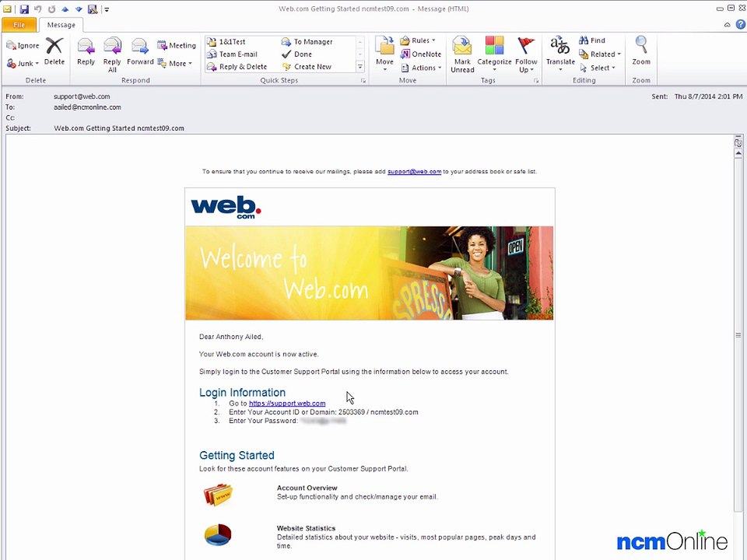Open the Zoom dialog
The width and height of the screenshot is (747, 560).
[641, 51]
